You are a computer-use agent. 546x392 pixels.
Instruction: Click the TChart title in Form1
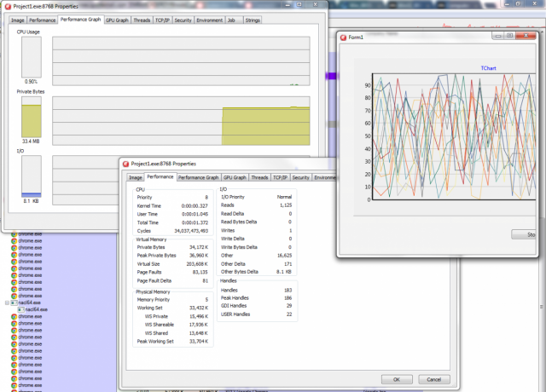pyautogui.click(x=488, y=68)
